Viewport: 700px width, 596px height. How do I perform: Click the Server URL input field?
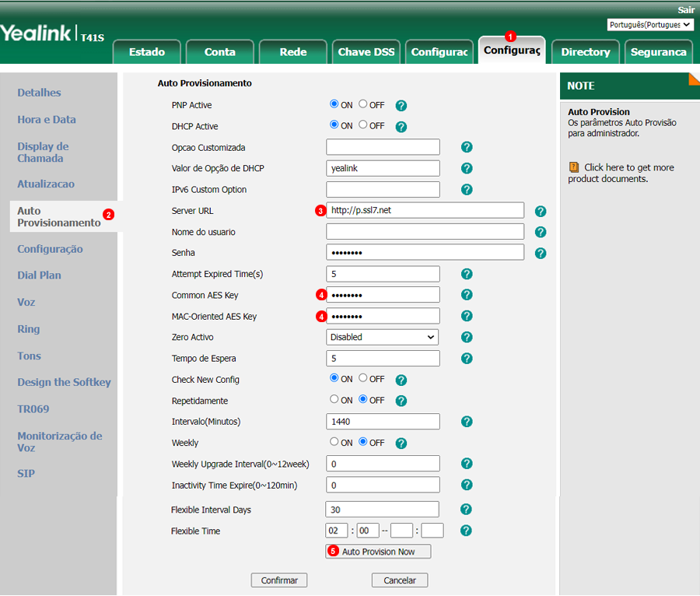[x=425, y=211]
